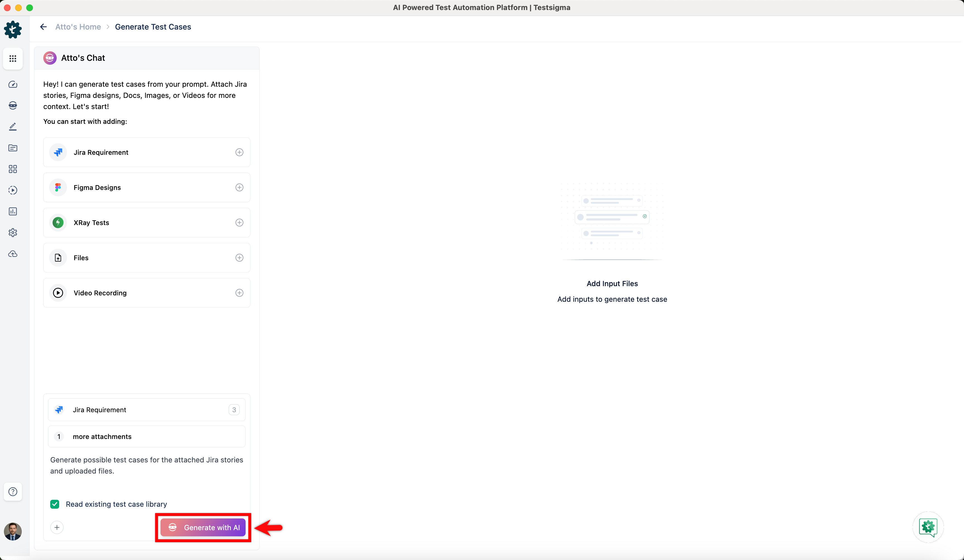Click the Generate with AI button

point(203,527)
